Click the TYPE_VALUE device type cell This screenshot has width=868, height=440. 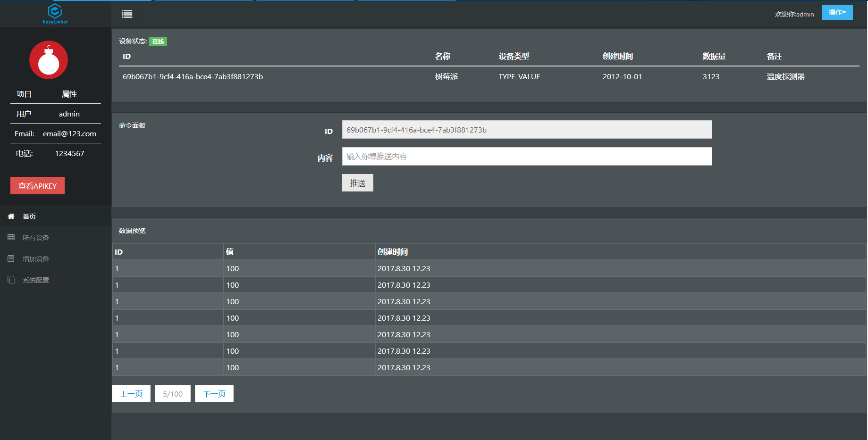(x=519, y=76)
